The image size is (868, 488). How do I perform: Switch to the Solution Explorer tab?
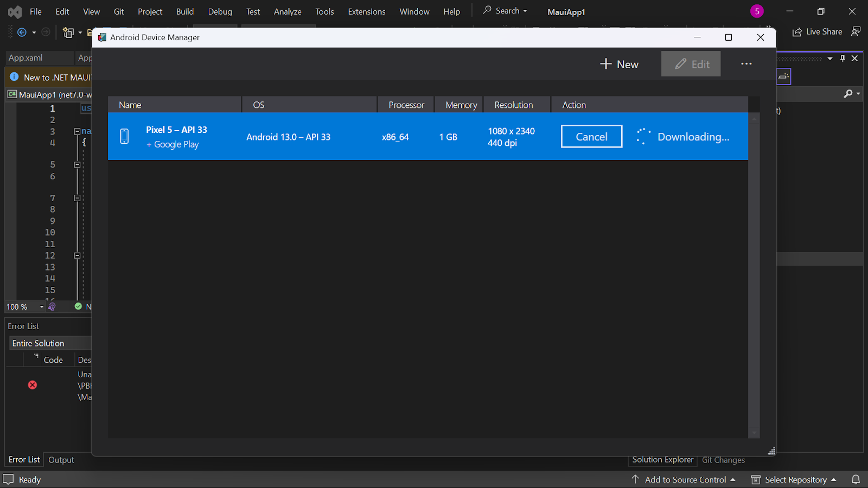(662, 459)
